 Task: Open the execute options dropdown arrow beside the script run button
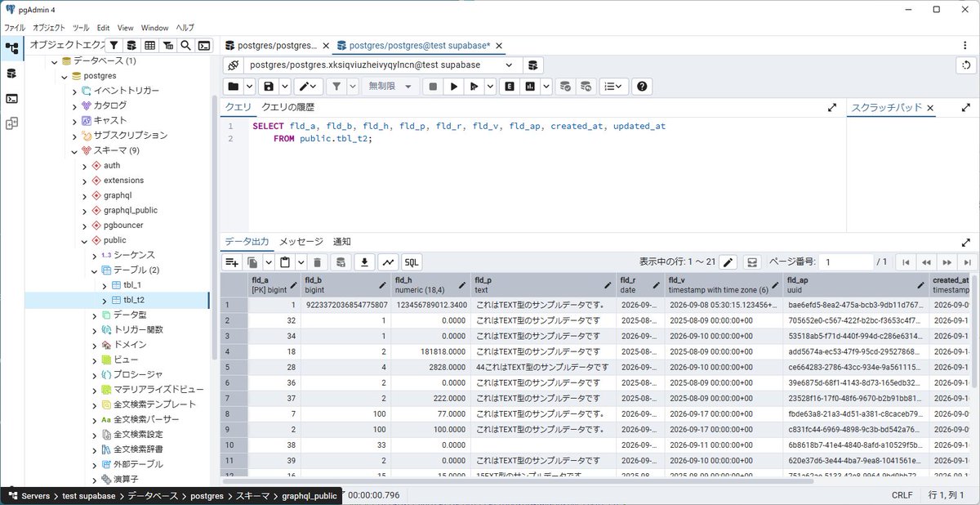coord(490,86)
